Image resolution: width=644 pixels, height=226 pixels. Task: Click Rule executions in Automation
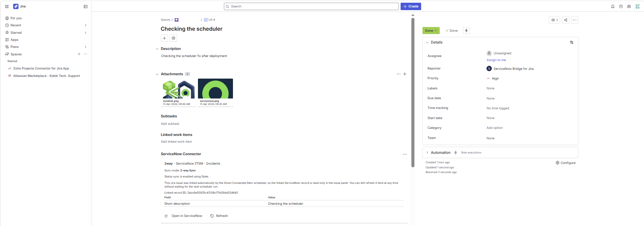(x=471, y=153)
